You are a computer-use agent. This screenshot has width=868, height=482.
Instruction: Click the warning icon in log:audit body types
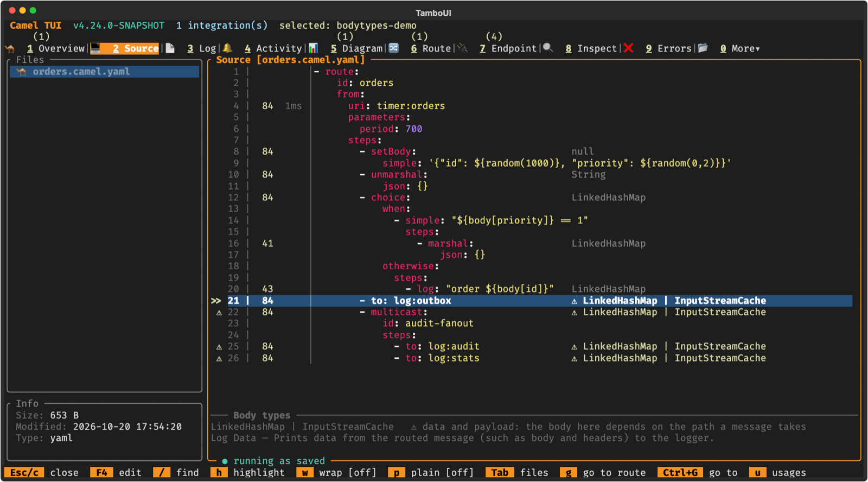click(574, 347)
